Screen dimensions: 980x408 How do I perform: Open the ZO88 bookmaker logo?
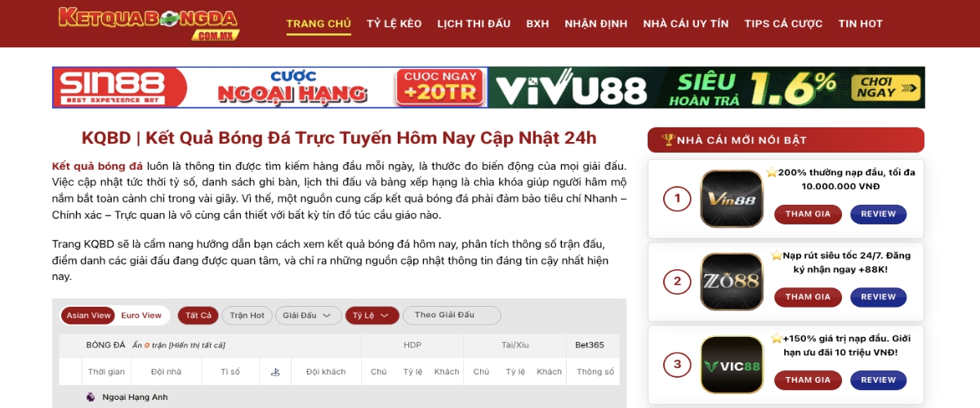tap(731, 282)
